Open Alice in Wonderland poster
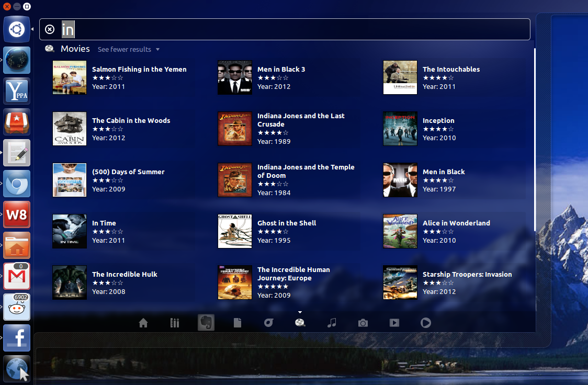The height and width of the screenshot is (385, 588). click(x=400, y=231)
